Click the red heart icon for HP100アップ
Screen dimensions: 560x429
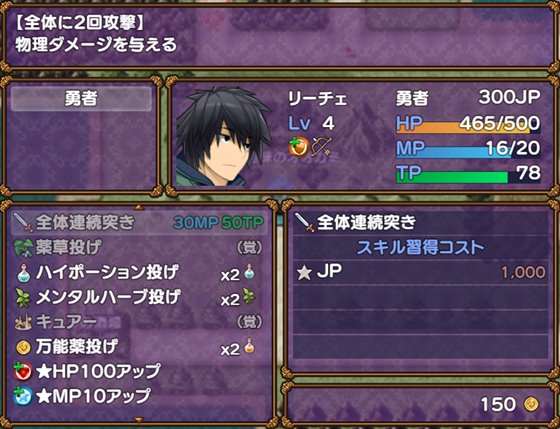tap(22, 372)
